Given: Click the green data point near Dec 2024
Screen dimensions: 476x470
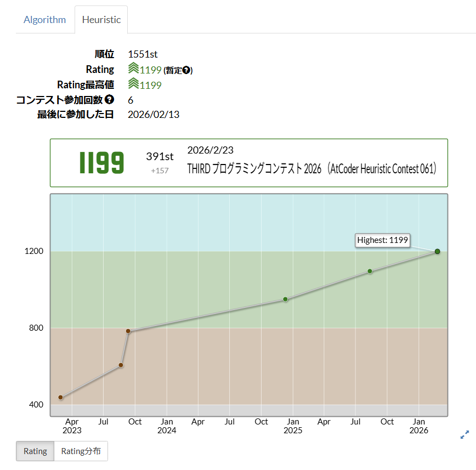Looking at the screenshot, I should (x=285, y=299).
